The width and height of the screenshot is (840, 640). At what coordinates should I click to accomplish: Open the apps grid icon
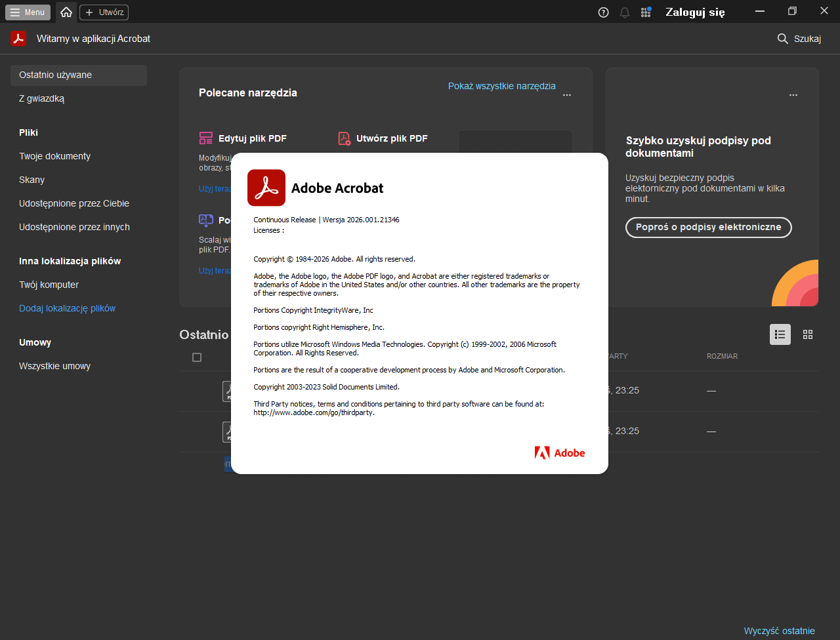[x=646, y=12]
